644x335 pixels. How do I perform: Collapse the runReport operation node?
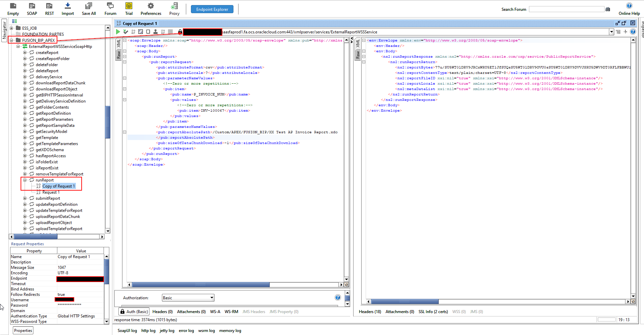pos(25,180)
